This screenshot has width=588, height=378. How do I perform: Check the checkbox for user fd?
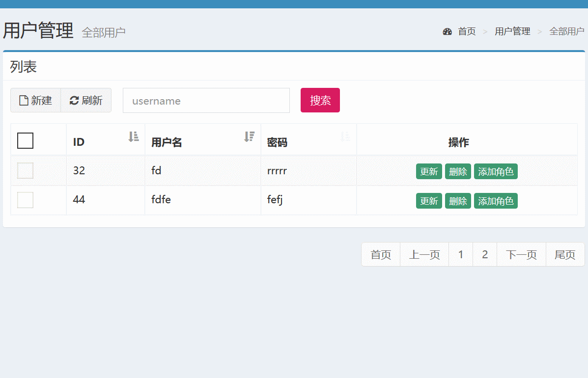25,170
